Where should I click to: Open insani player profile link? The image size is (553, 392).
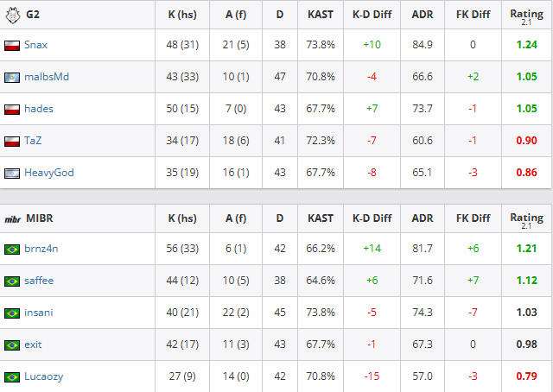point(38,313)
